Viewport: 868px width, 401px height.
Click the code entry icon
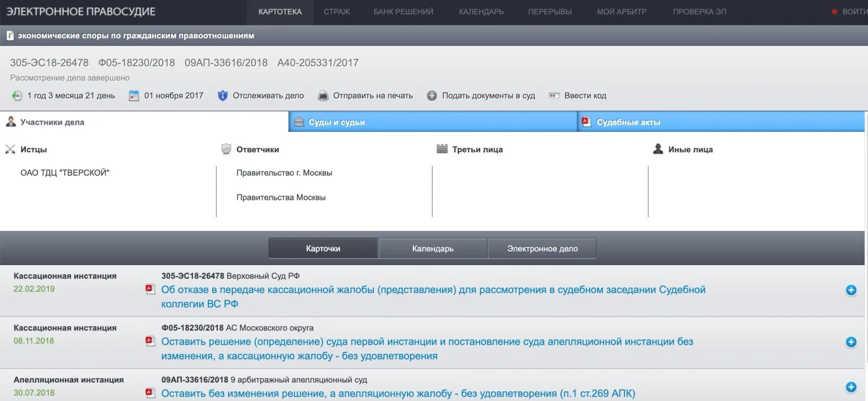tap(554, 96)
